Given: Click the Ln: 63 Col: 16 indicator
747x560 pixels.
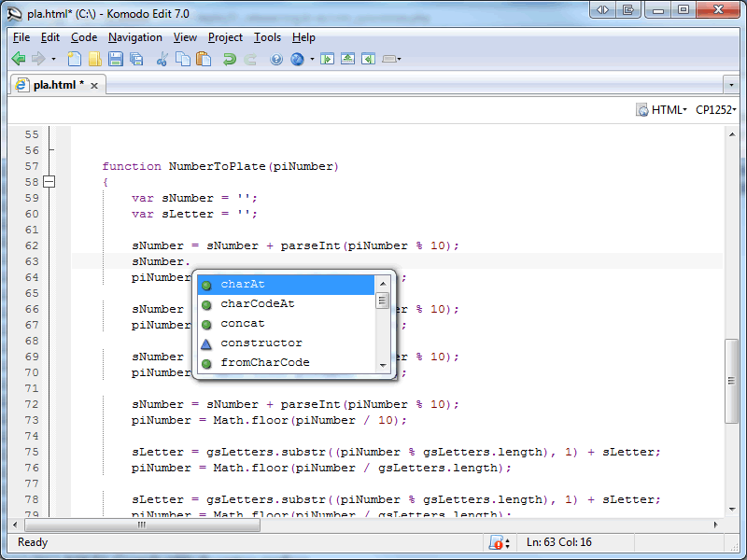Looking at the screenshot, I should (558, 542).
